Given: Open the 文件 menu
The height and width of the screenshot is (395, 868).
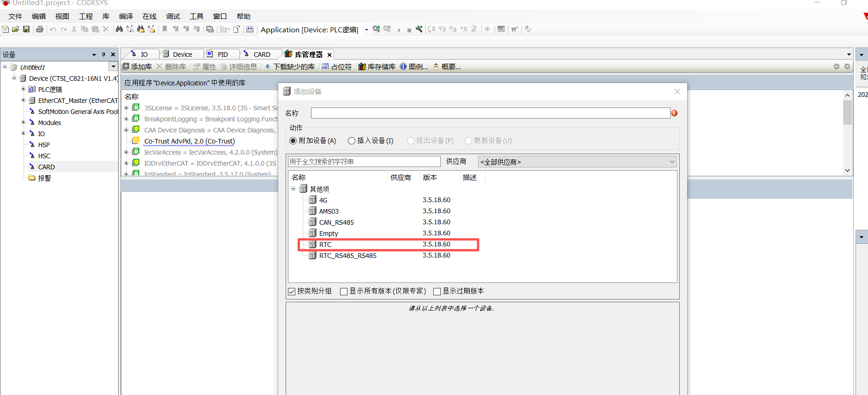Looking at the screenshot, I should (x=15, y=16).
